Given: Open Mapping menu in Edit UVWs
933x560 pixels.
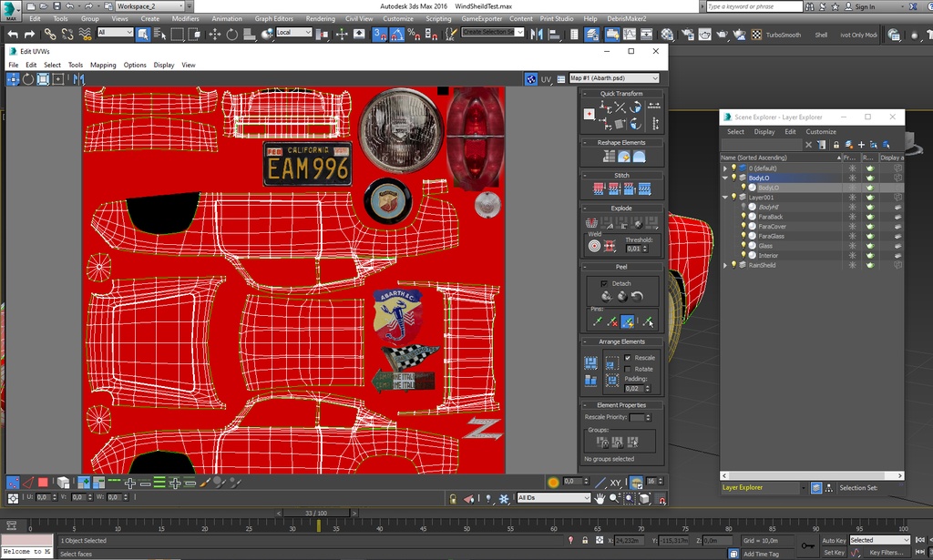Looking at the screenshot, I should click(x=103, y=65).
